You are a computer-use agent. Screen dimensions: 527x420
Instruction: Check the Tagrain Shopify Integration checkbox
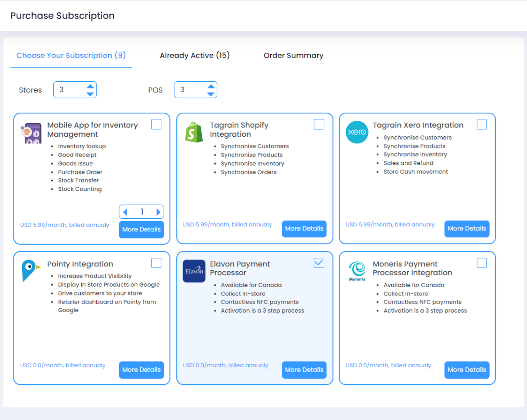319,125
